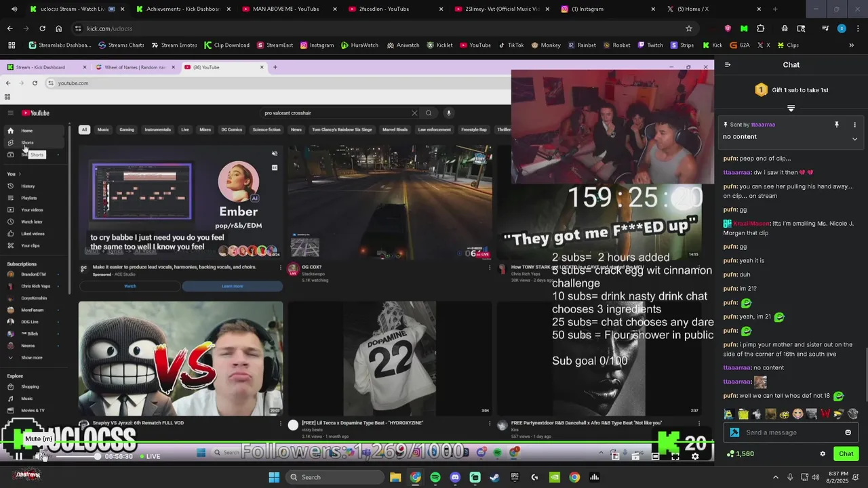This screenshot has width=868, height=488.
Task: Open stream player quality settings gear
Action: point(695,456)
